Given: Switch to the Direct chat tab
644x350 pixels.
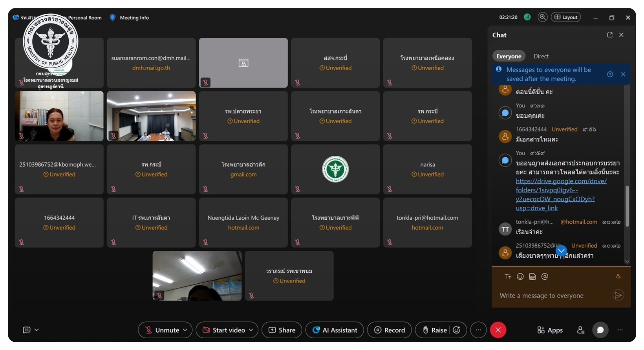Looking at the screenshot, I should (541, 56).
